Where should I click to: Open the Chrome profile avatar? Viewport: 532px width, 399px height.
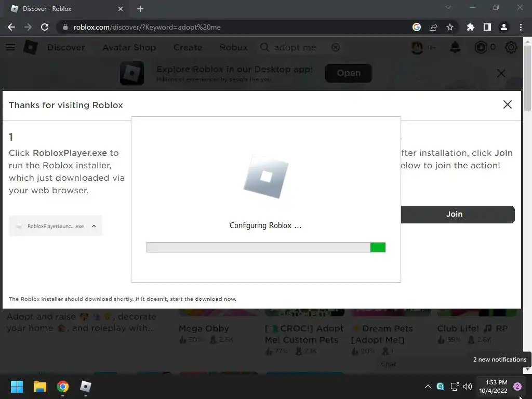pyautogui.click(x=504, y=27)
